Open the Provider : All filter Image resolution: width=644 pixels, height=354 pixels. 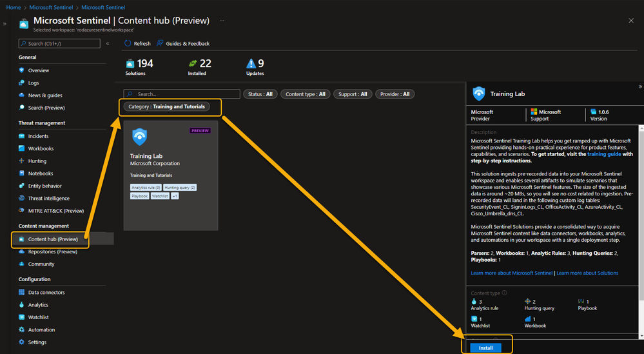395,94
